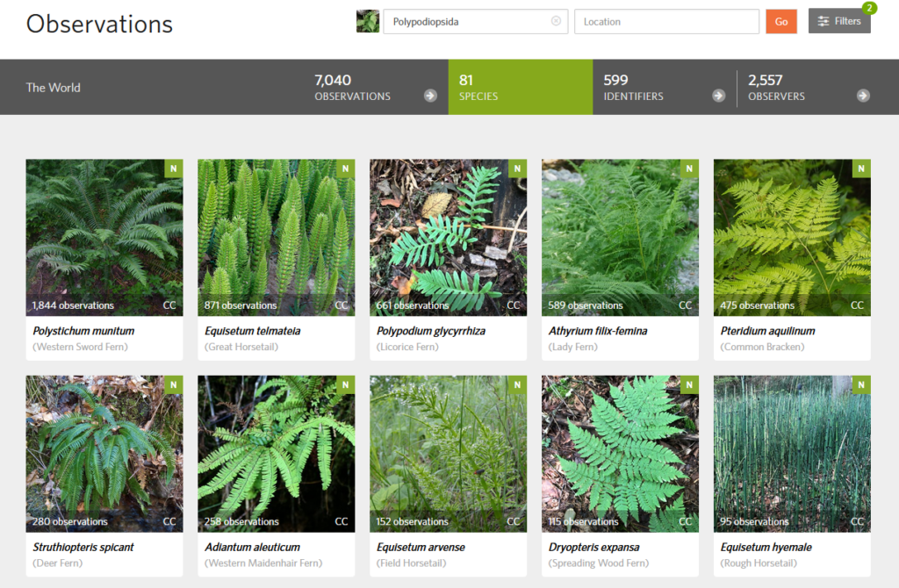Open the Struthiopteris spicant species link
899x588 pixels.
tap(83, 548)
